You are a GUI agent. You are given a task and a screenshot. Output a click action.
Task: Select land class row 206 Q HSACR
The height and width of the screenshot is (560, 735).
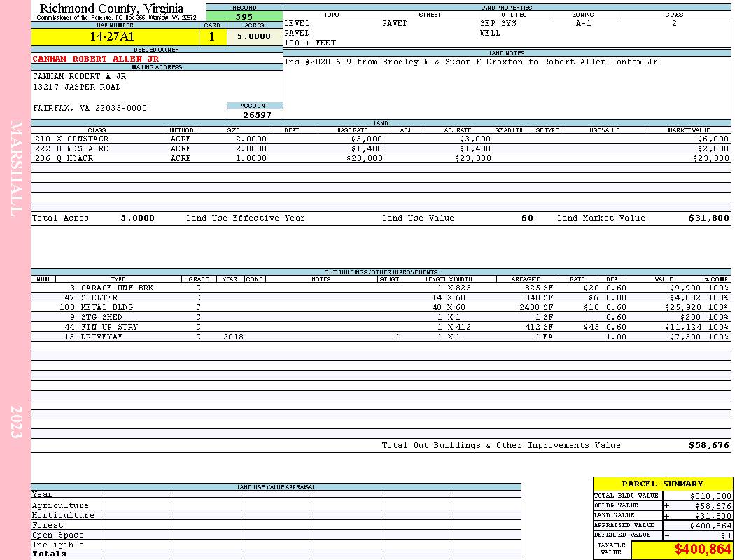(x=381, y=158)
